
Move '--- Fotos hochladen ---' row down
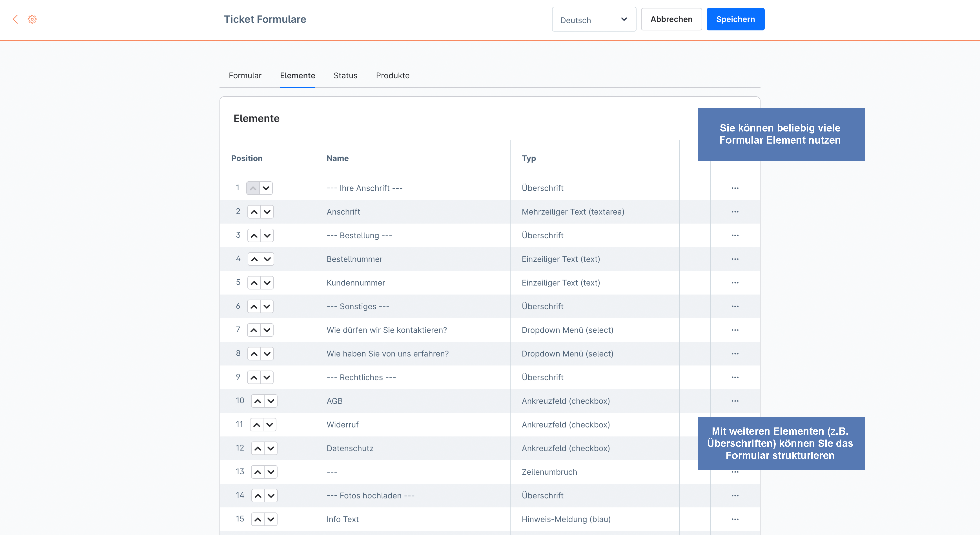271,496
